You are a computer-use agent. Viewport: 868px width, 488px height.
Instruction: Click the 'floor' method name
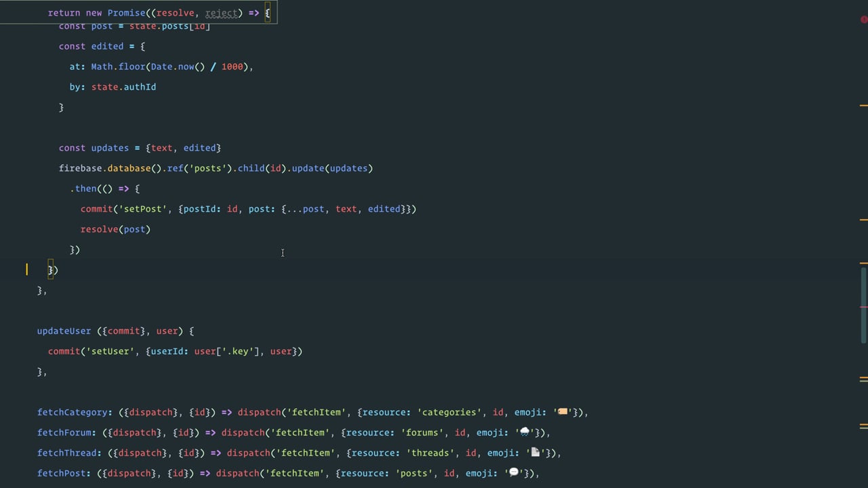pos(132,66)
